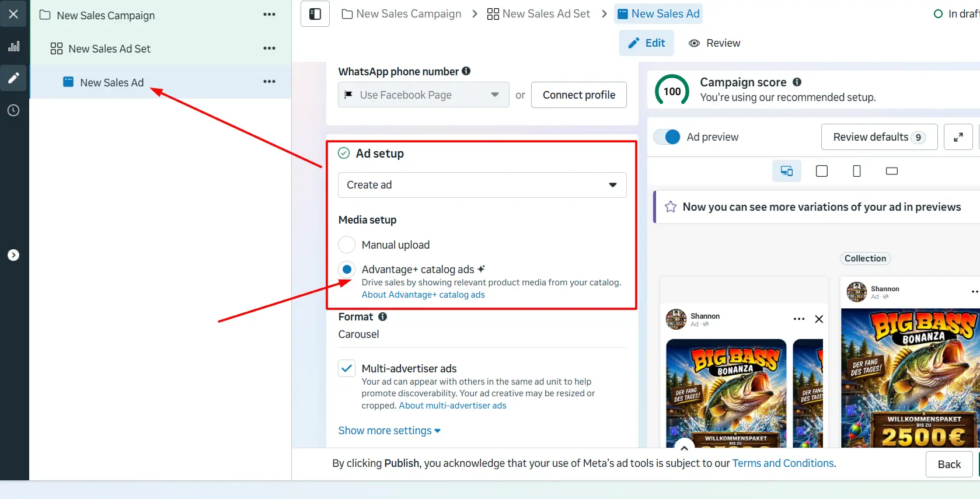Select the vertical mobile preview icon
Viewport: 980px width, 499px height.
(x=857, y=171)
